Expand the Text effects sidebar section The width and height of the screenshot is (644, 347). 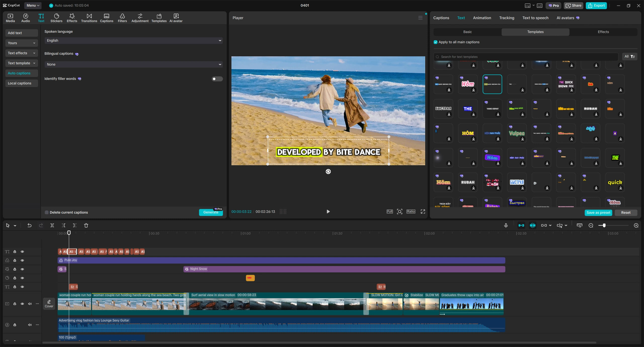click(x=21, y=53)
